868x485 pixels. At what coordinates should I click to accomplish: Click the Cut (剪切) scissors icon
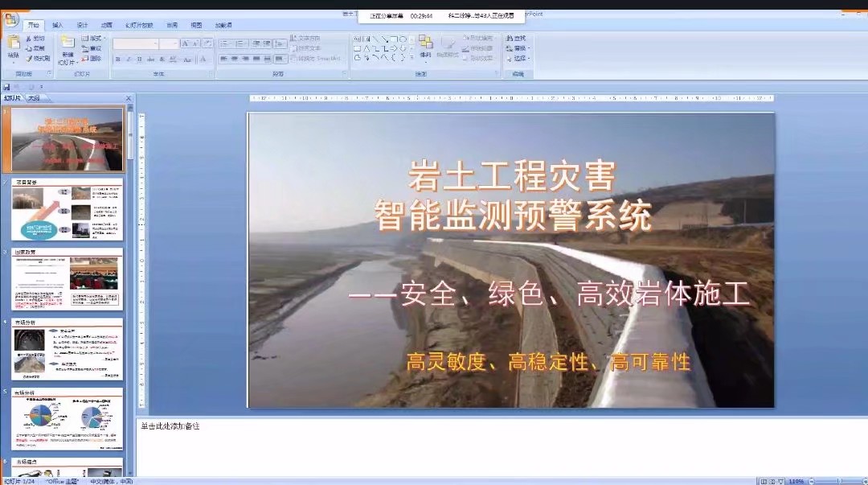click(29, 38)
